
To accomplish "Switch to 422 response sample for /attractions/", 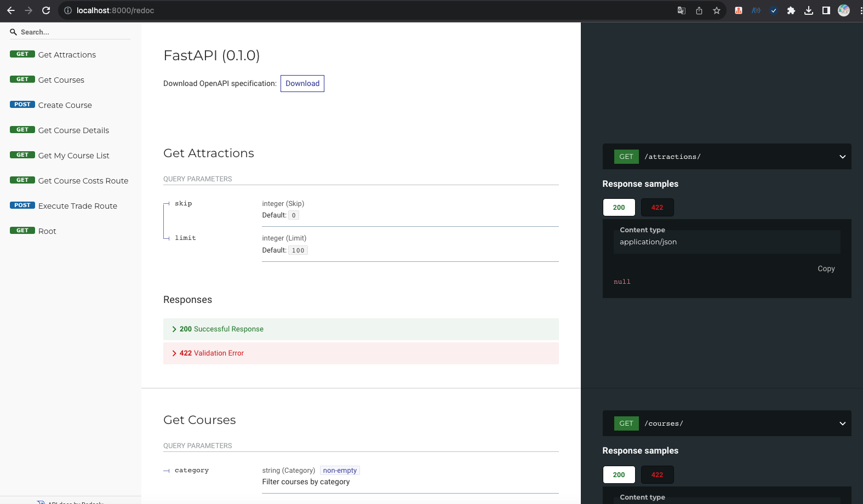I will [657, 208].
